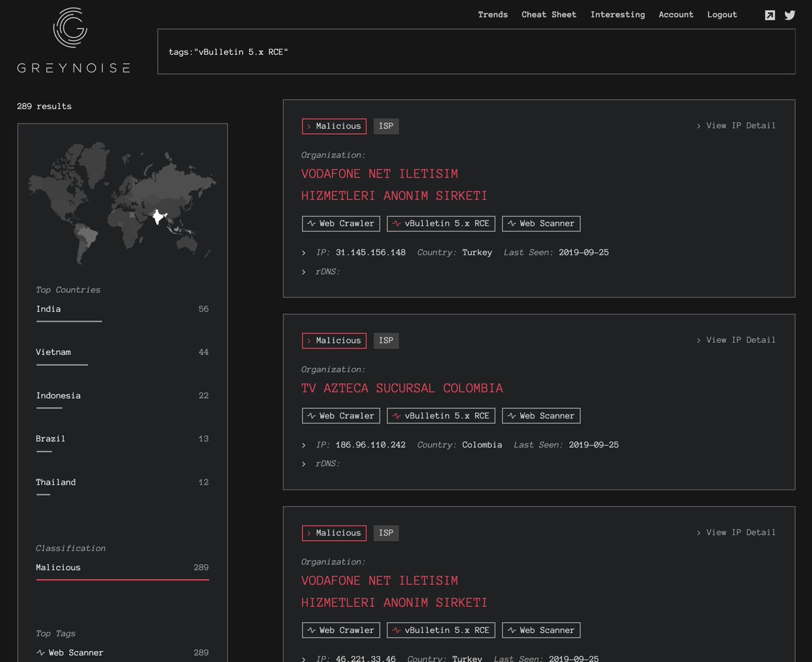Open first VODAFONE NET ILETISIM organization name
812x662 pixels.
click(394, 185)
